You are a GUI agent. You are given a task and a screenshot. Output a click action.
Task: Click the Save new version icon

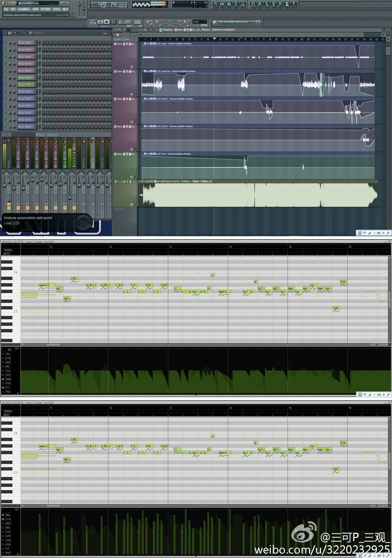click(x=260, y=4)
